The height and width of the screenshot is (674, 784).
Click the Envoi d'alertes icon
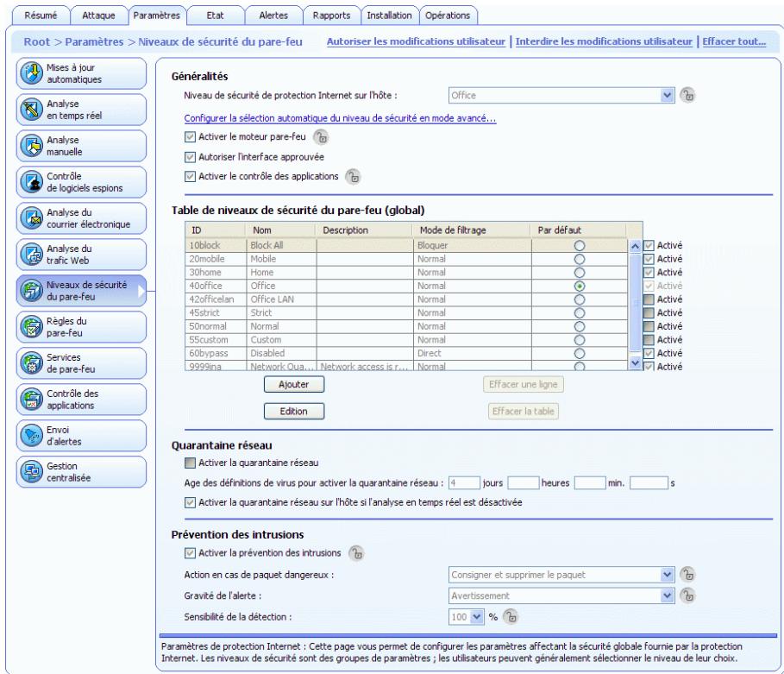coord(31,435)
